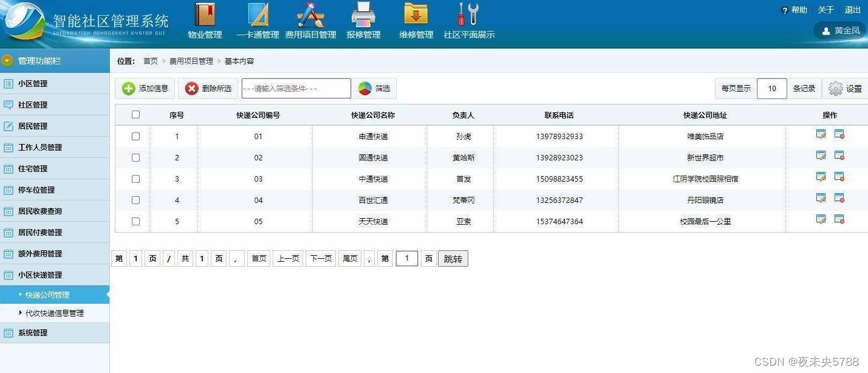Tick the checkbox for 百世汇通 row

point(135,200)
